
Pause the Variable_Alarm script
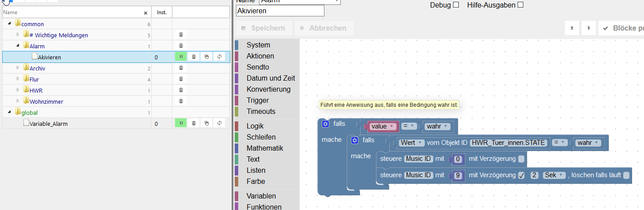pos(181,123)
